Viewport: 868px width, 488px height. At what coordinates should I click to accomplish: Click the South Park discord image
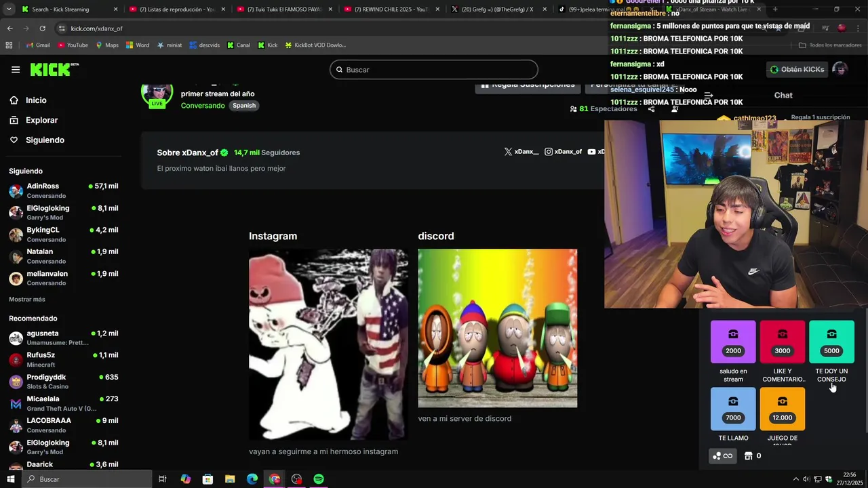pos(498,328)
